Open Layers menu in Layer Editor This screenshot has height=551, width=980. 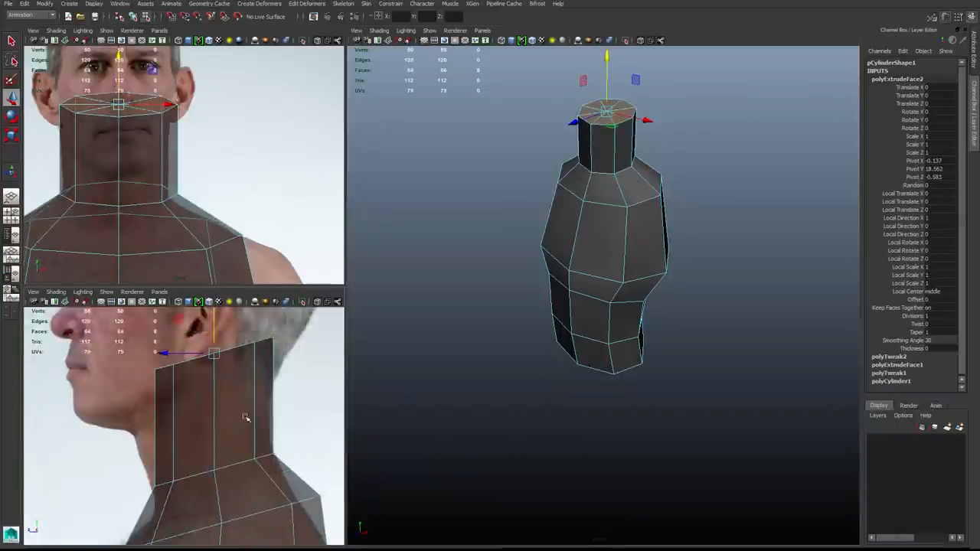(877, 416)
